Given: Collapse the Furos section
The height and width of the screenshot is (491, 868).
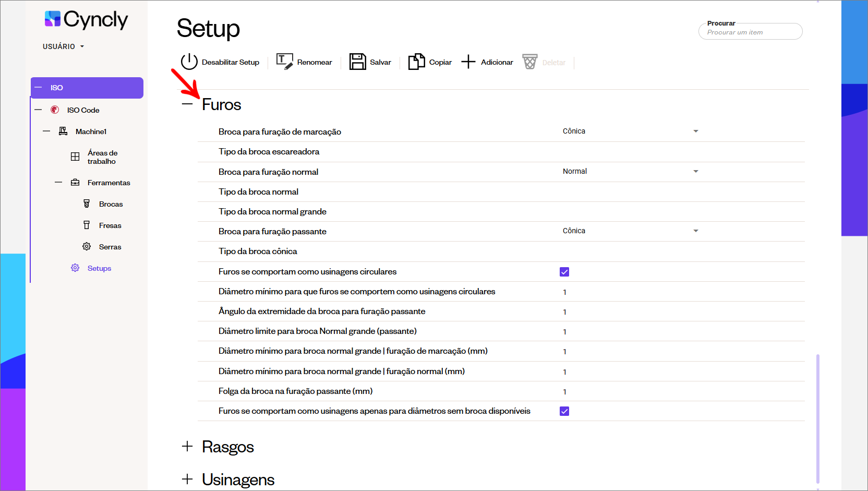Looking at the screenshot, I should click(187, 104).
